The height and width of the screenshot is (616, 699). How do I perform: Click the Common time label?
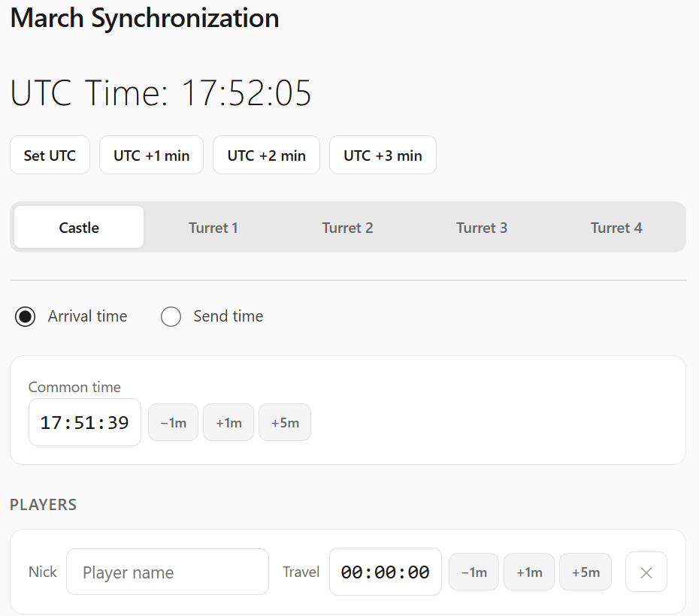point(74,387)
